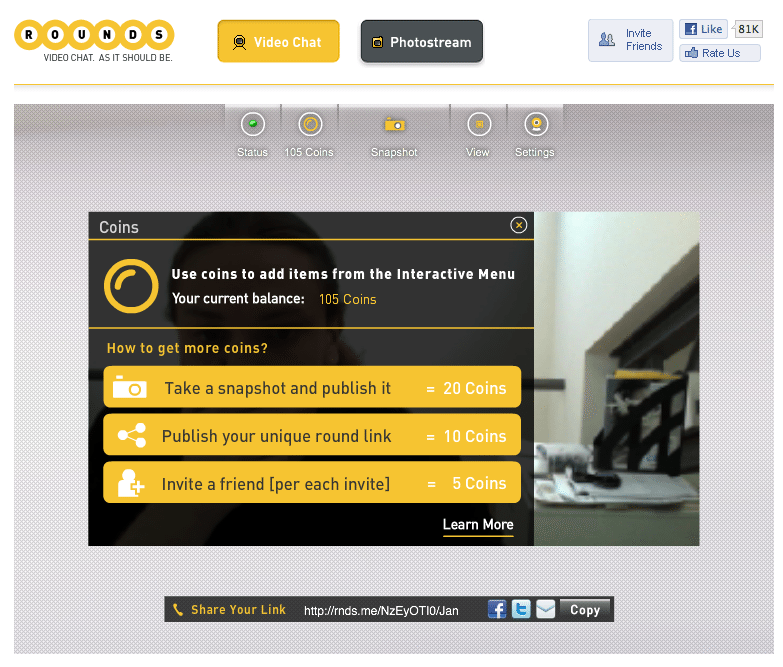The image size is (783, 667).
Task: Share link via Twitter icon
Action: coord(521,609)
